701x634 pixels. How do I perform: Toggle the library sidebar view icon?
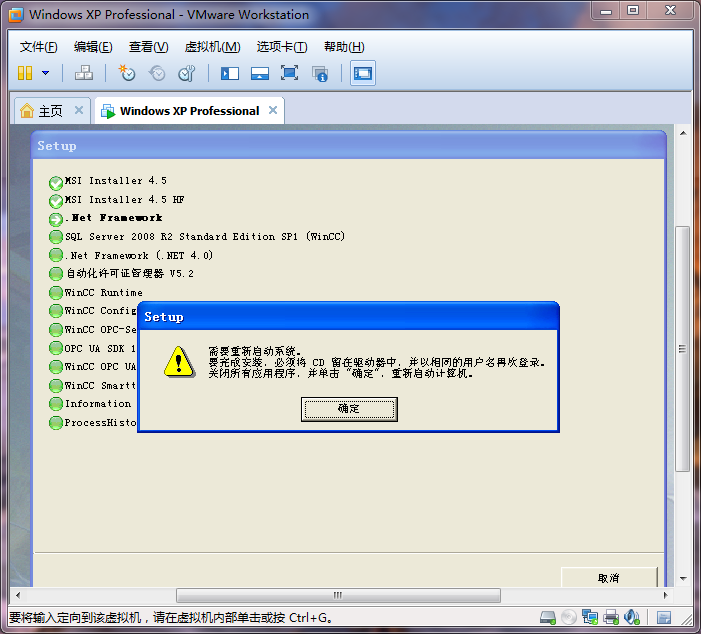pos(230,73)
